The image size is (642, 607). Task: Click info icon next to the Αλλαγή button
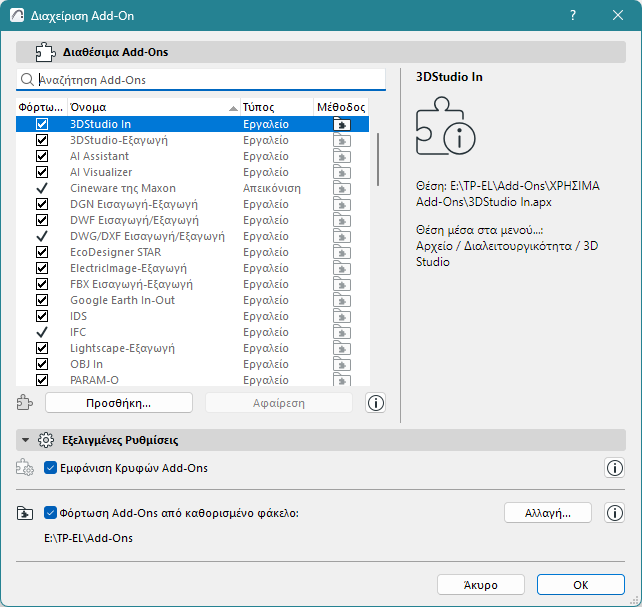click(x=615, y=513)
